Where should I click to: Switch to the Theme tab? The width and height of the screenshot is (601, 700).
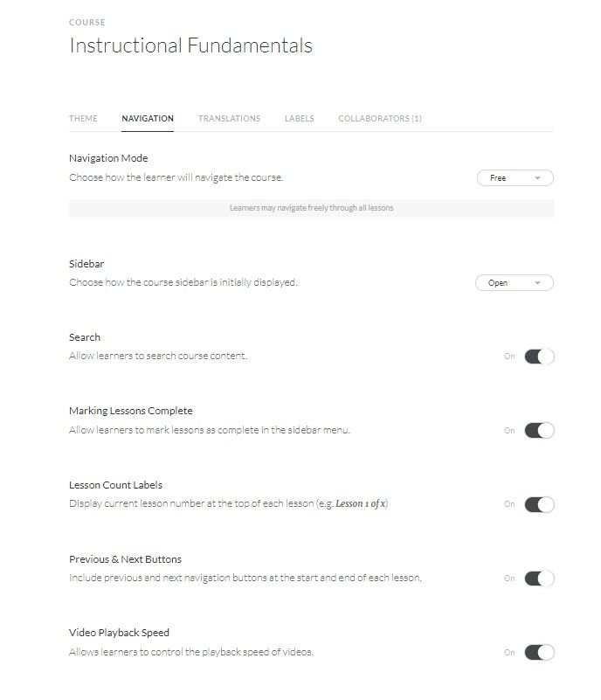(83, 119)
